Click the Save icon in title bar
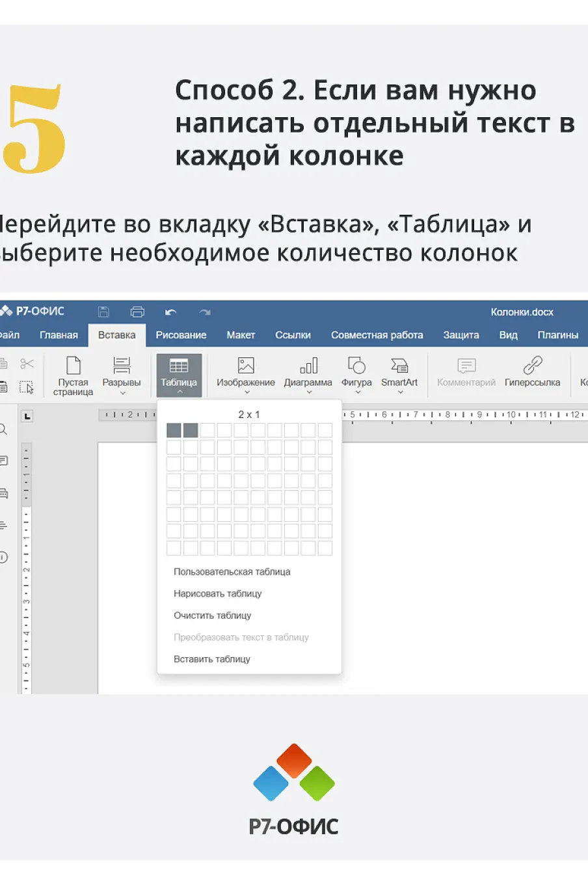Viewport: 588px width, 885px height. point(103,312)
